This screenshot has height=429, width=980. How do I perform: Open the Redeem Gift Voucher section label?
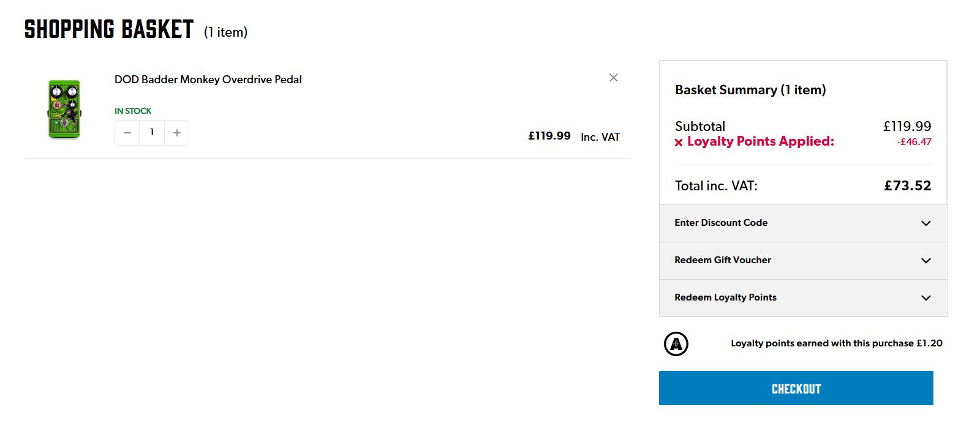(x=723, y=260)
